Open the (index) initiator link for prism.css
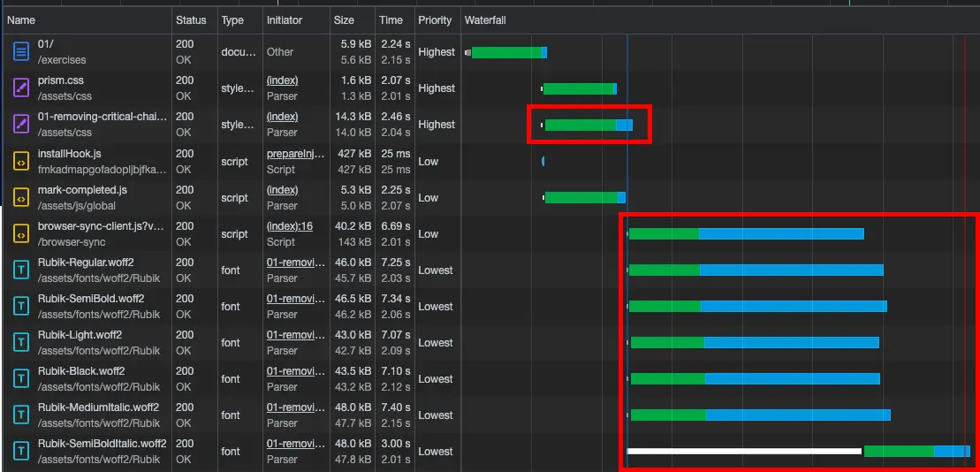The image size is (980, 472). point(282,80)
